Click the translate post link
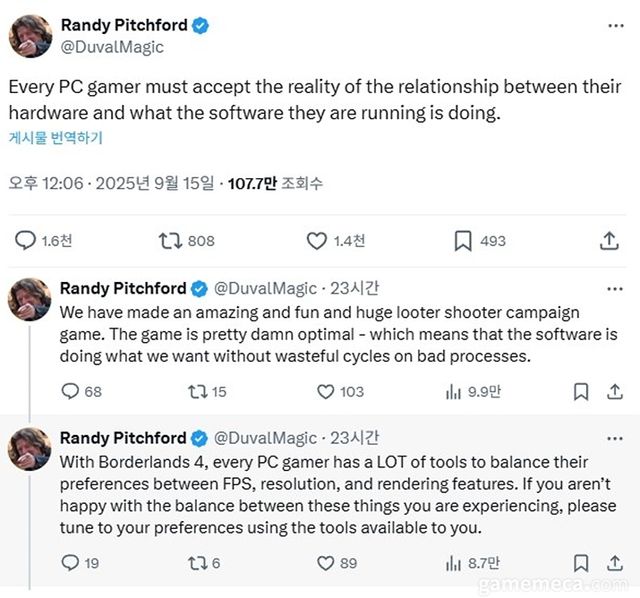 tap(55, 139)
